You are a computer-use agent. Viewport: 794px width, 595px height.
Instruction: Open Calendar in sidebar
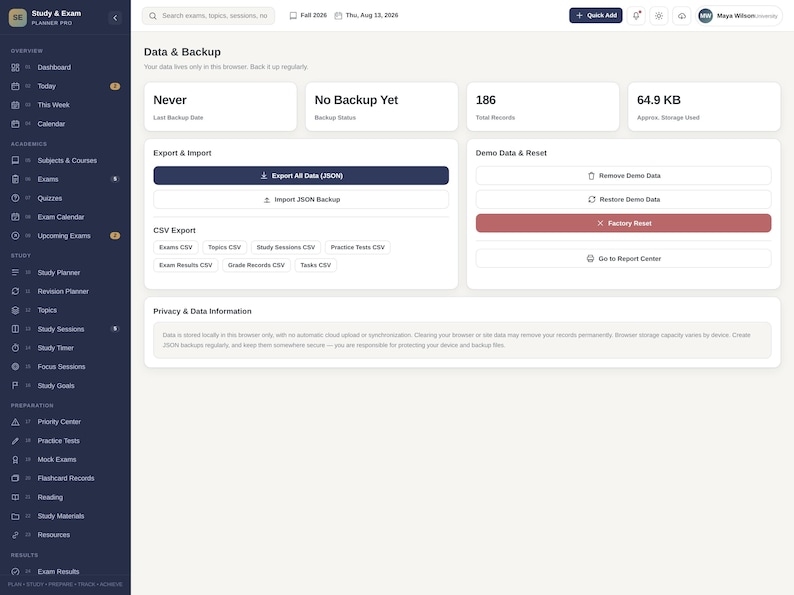coord(65,124)
